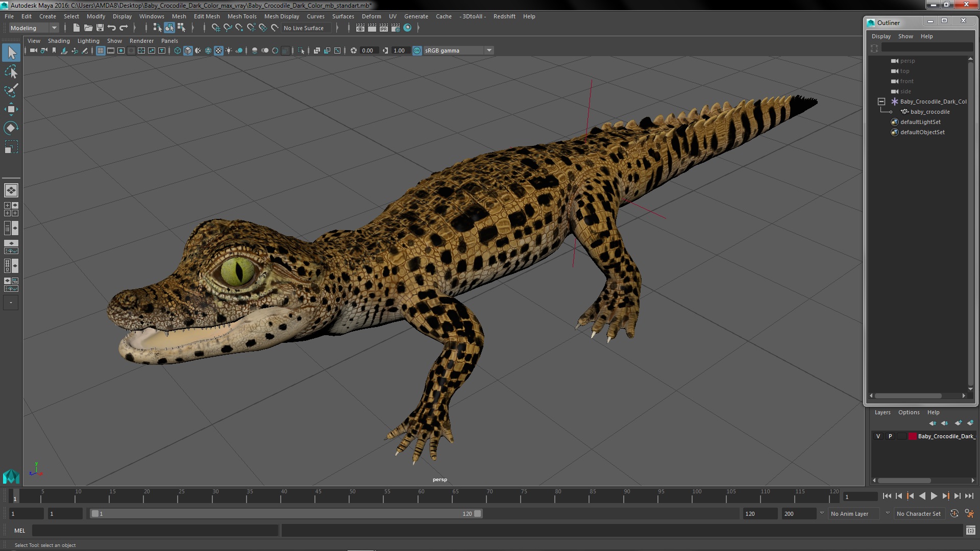Toggle layer visibility V box

pos(878,436)
